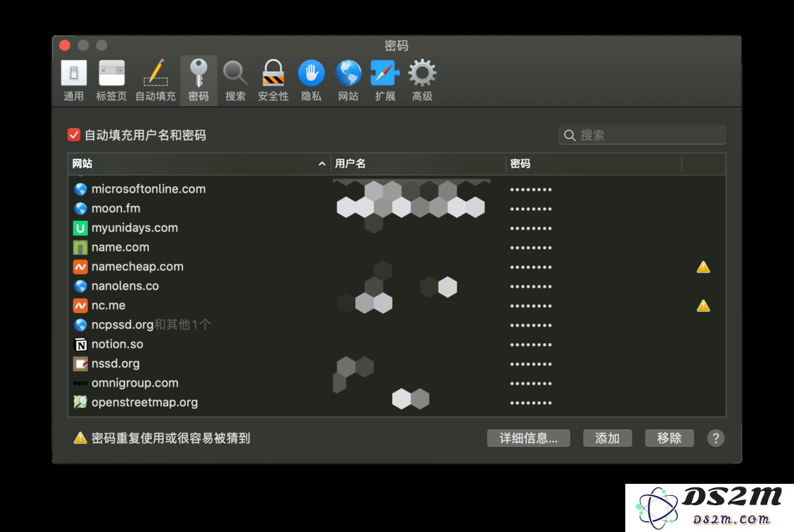The width and height of the screenshot is (794, 532).
Task: Click the globe icon beside moon.fm
Action: [x=81, y=208]
